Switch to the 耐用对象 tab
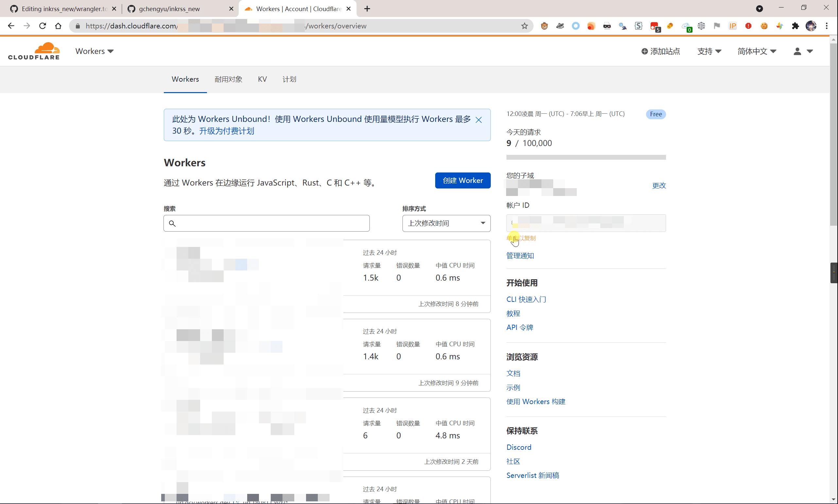The height and width of the screenshot is (504, 838). click(x=229, y=79)
